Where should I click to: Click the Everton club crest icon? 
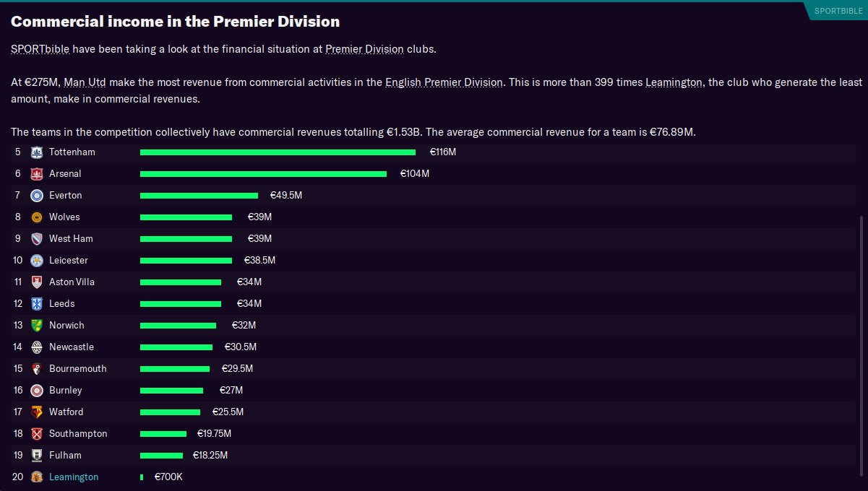point(37,196)
